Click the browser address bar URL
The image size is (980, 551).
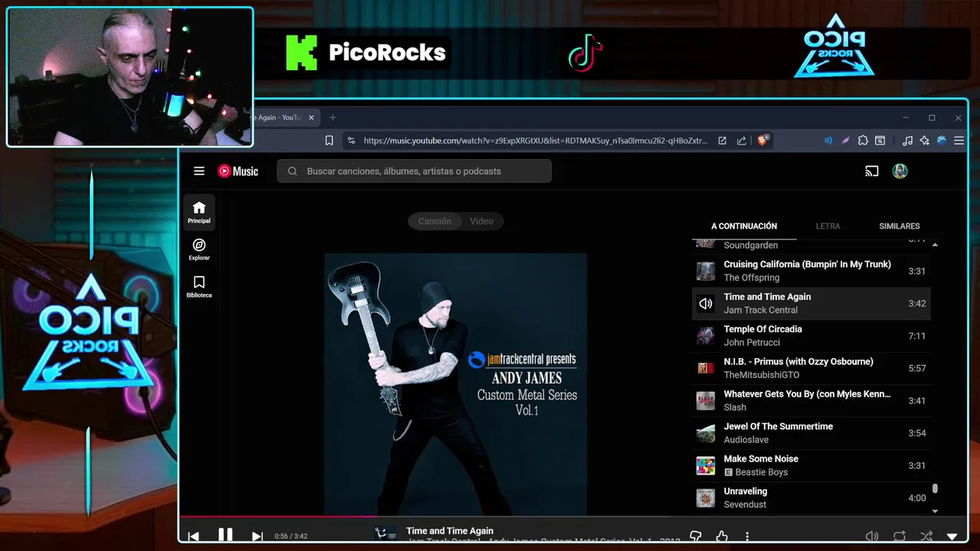coord(535,141)
